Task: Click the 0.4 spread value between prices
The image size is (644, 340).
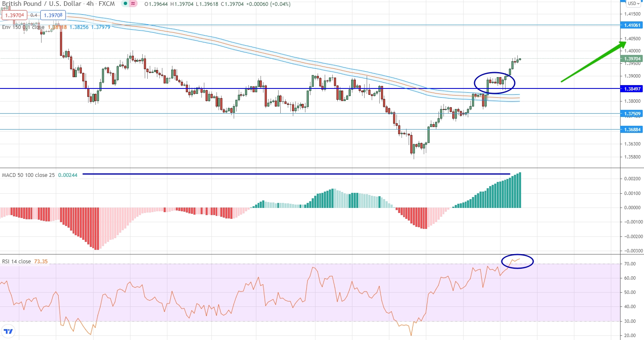Action: (x=34, y=16)
